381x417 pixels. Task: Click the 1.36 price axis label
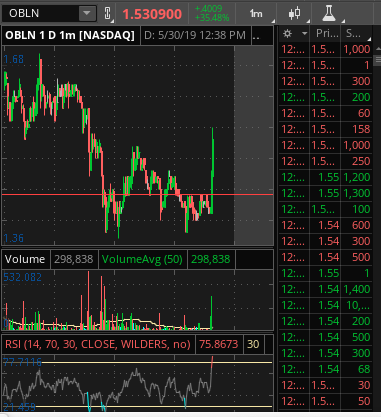pos(14,238)
